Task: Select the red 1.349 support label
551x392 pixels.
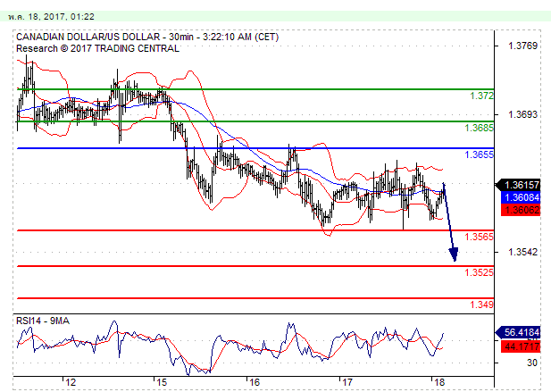Action: click(481, 304)
